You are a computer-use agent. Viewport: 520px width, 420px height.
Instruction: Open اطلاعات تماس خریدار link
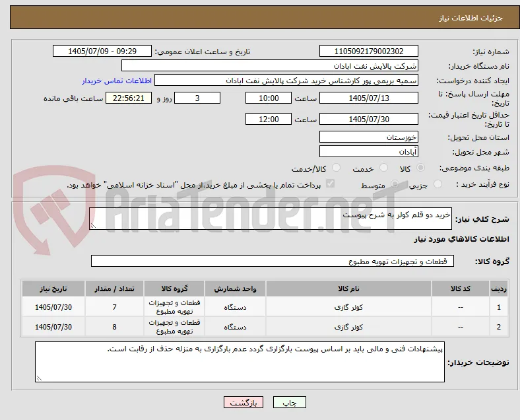[x=117, y=81]
